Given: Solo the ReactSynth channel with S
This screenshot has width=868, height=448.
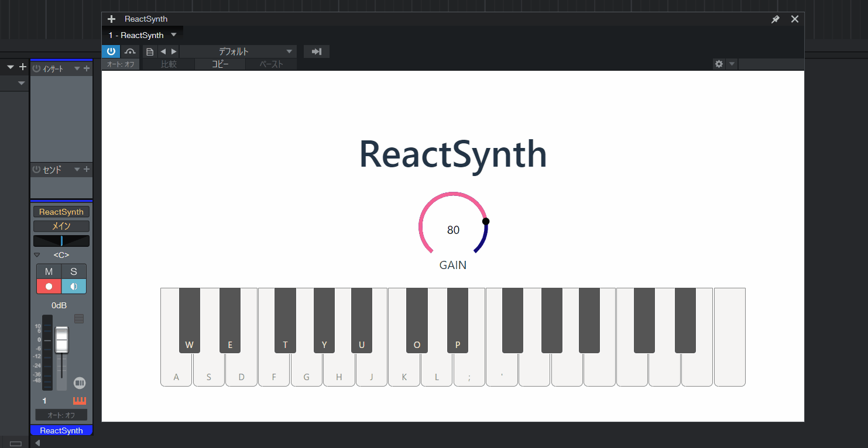Looking at the screenshot, I should click(x=74, y=271).
